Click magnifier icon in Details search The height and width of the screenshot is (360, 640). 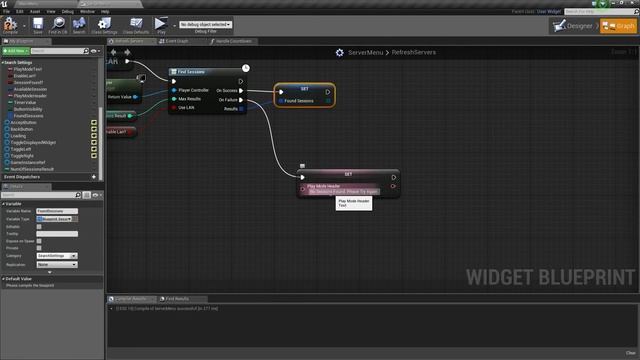click(x=78, y=195)
